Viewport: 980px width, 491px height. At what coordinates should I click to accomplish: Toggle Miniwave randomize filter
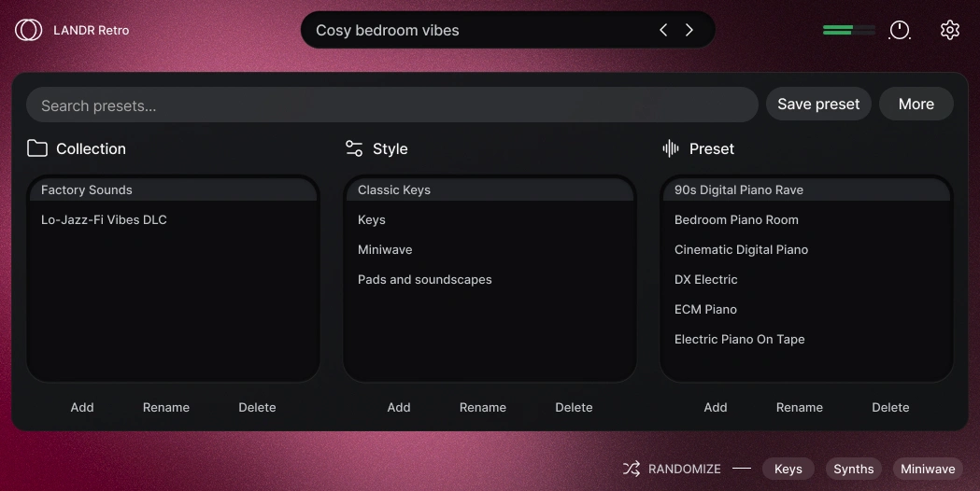[928, 469]
